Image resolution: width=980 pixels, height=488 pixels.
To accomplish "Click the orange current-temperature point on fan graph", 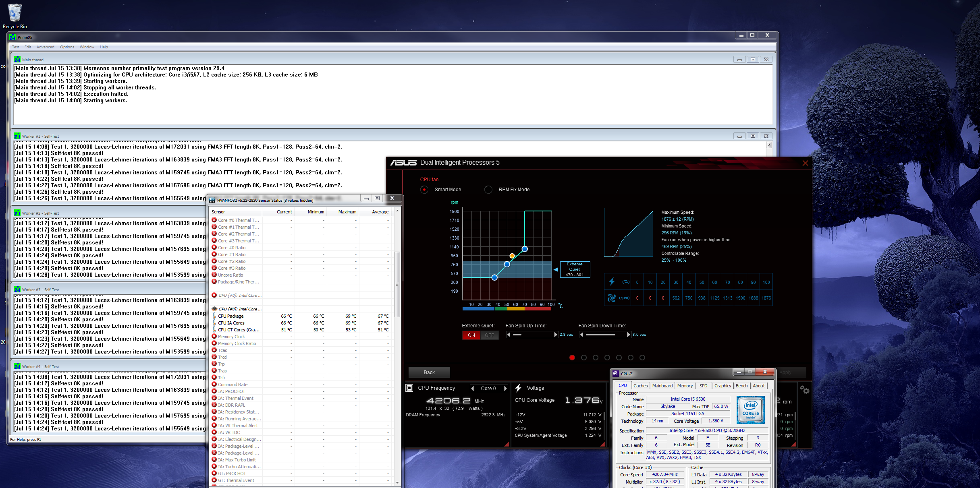I will click(512, 256).
